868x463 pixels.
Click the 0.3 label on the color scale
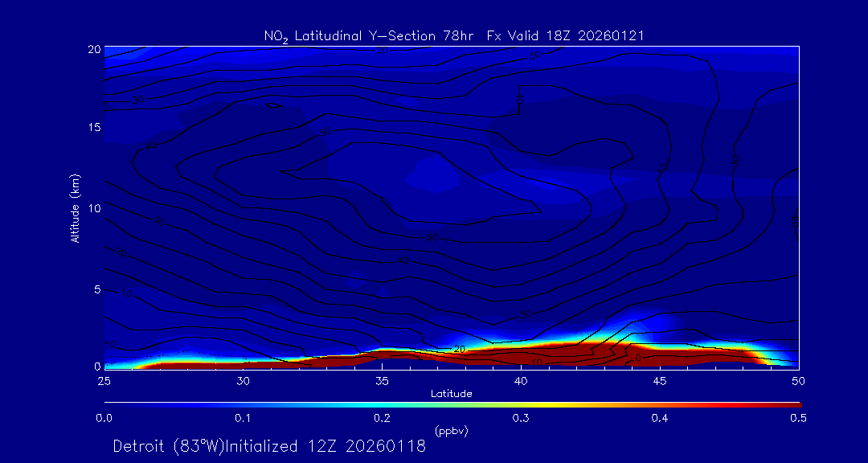pyautogui.click(x=521, y=418)
